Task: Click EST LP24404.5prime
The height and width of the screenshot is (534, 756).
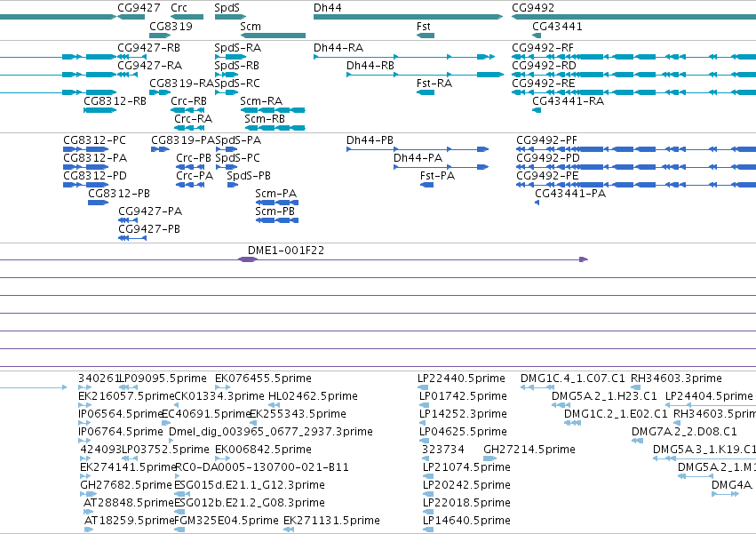Action: pyautogui.click(x=711, y=405)
